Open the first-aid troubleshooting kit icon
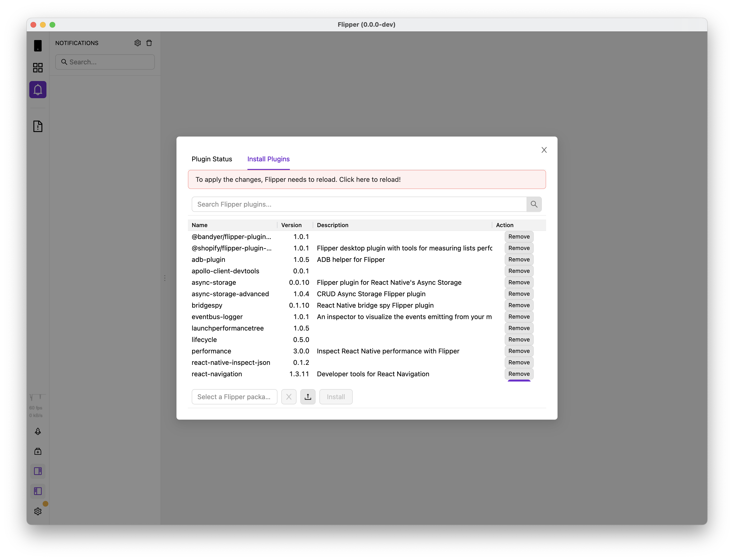Viewport: 734px width, 560px height. click(x=38, y=451)
